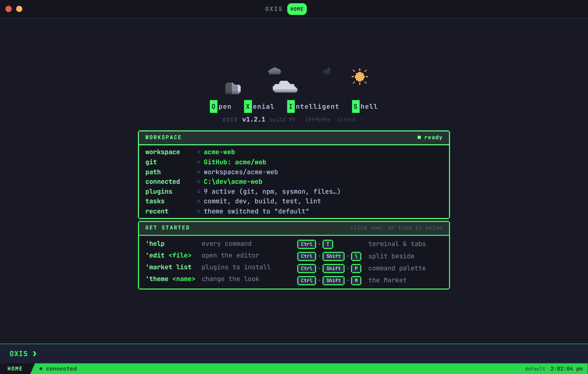The height and width of the screenshot is (374, 588).
Task: Click the small gray cloud icon
Action: tap(274, 71)
